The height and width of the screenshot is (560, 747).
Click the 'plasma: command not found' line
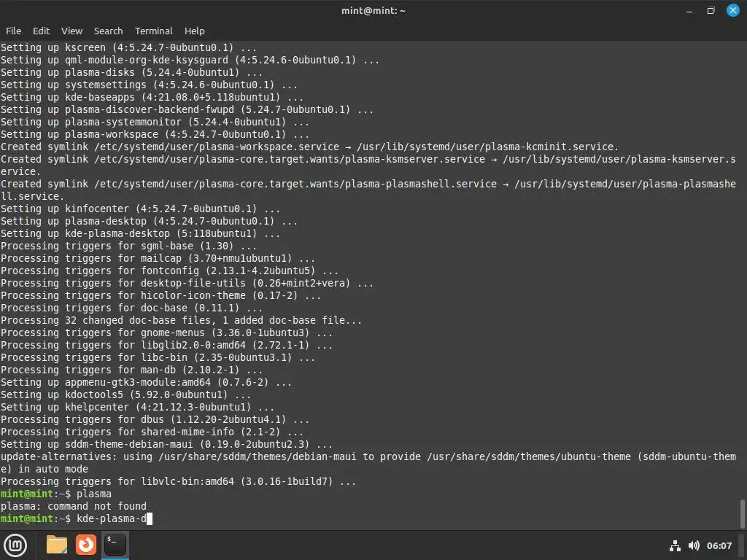pos(74,506)
